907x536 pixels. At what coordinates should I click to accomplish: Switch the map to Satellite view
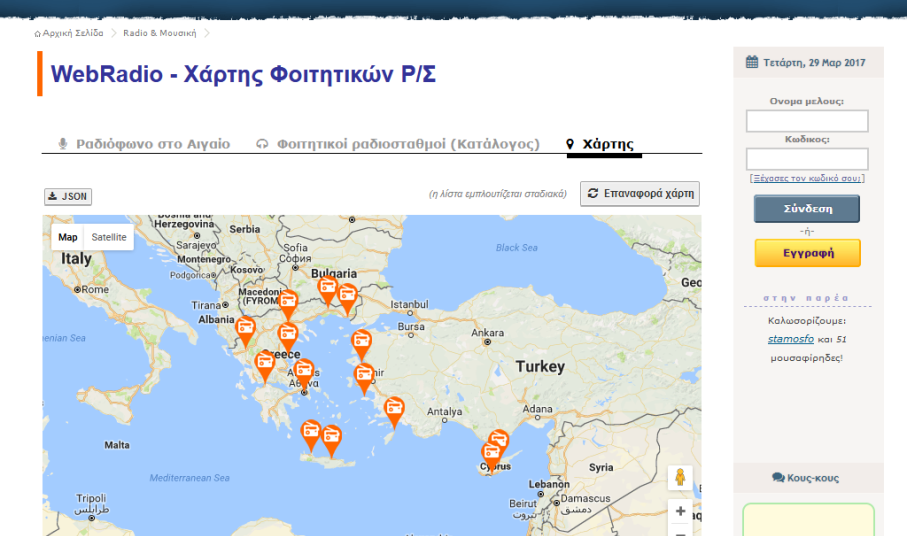pos(109,237)
